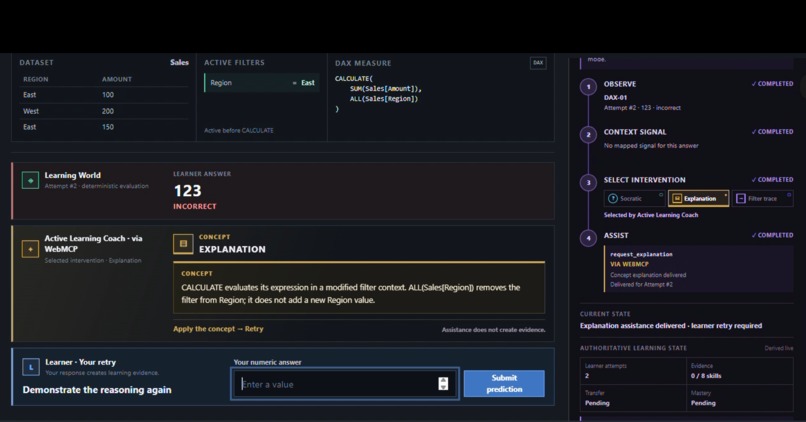The image size is (806, 422).
Task: Click 'Assistance does not create evidence' note
Action: (493, 330)
